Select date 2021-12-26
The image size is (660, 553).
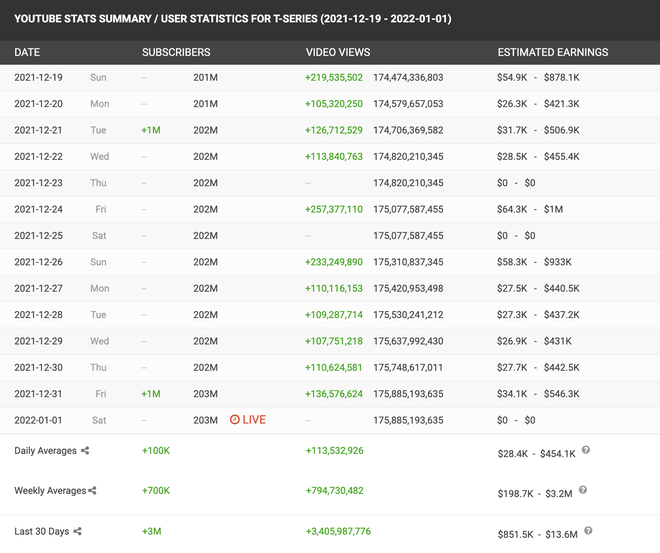point(38,262)
